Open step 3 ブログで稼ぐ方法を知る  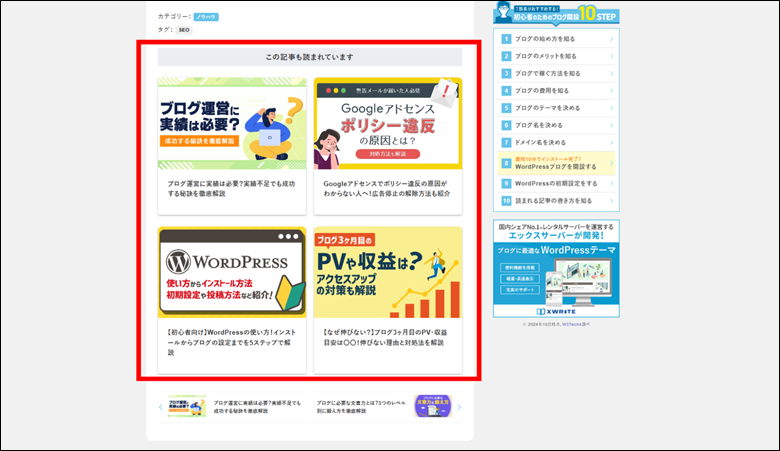click(x=556, y=74)
